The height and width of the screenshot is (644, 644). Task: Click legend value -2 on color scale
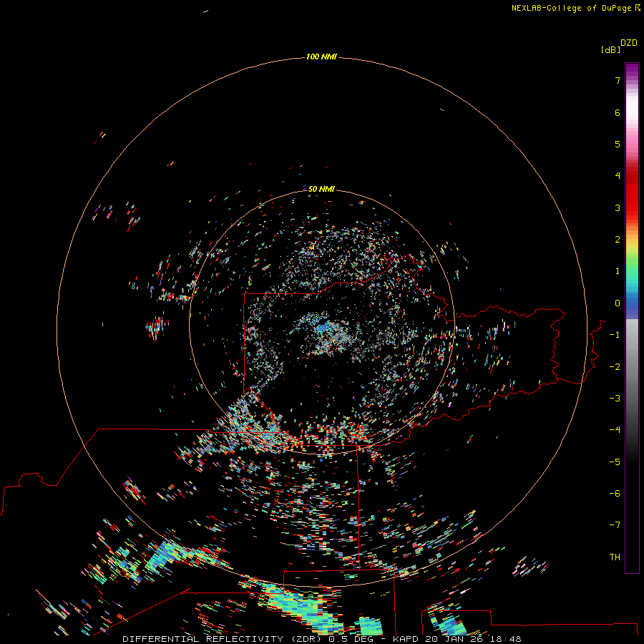(615, 367)
